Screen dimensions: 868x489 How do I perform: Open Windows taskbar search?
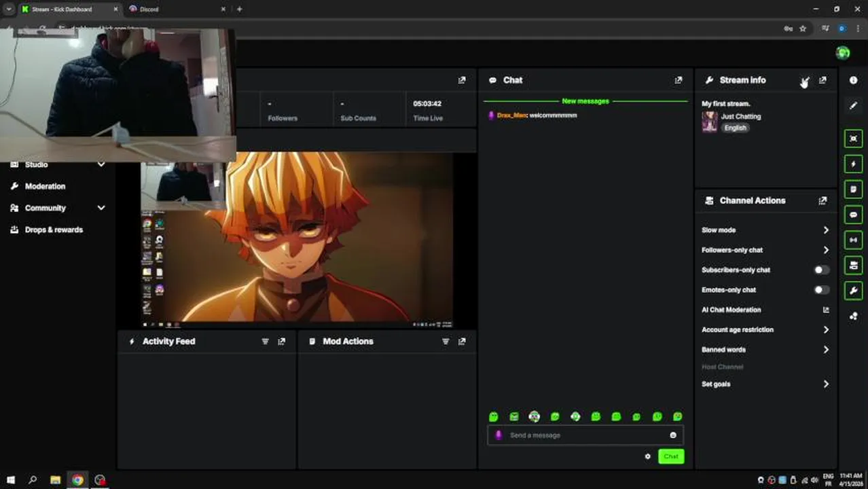coord(33,480)
